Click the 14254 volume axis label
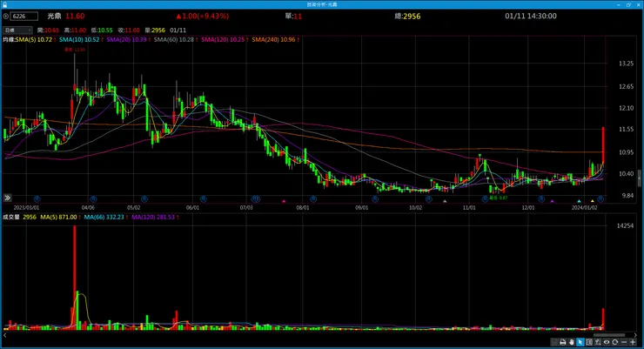This screenshot has width=644, height=349. [625, 225]
